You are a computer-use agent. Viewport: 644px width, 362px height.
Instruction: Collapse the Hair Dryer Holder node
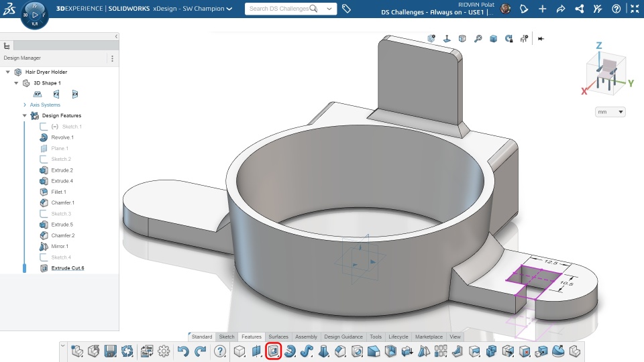click(7, 72)
